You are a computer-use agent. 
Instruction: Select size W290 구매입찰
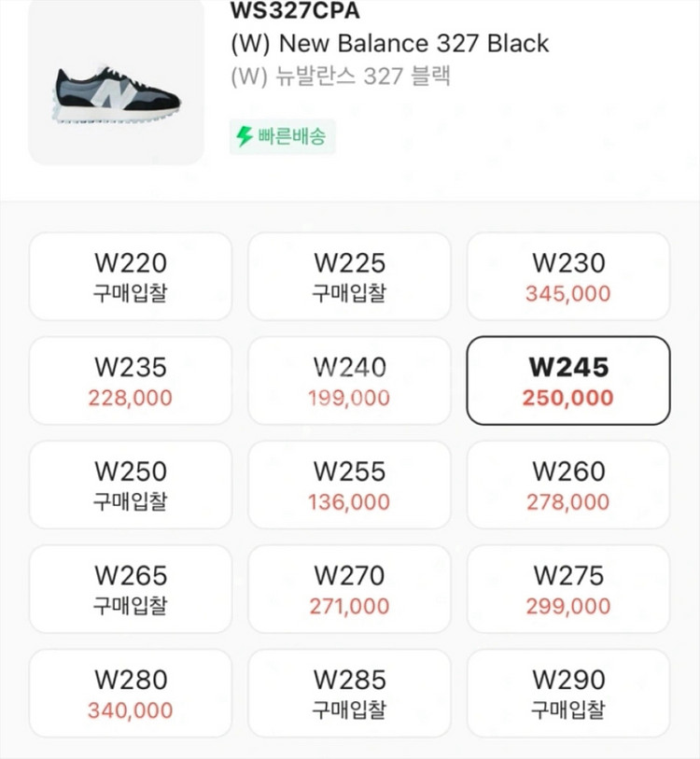tap(567, 694)
